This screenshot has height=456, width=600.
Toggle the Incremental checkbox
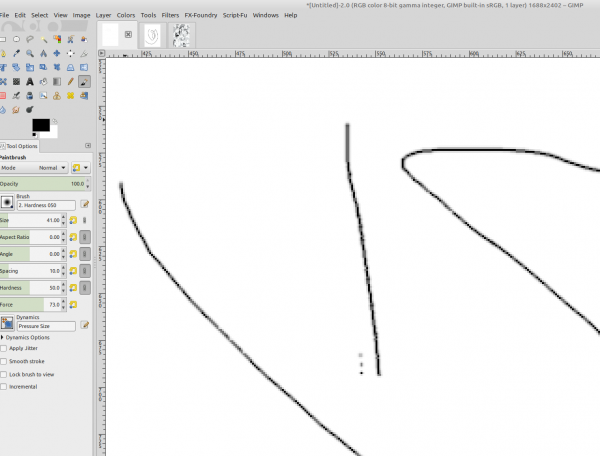pyautogui.click(x=4, y=387)
